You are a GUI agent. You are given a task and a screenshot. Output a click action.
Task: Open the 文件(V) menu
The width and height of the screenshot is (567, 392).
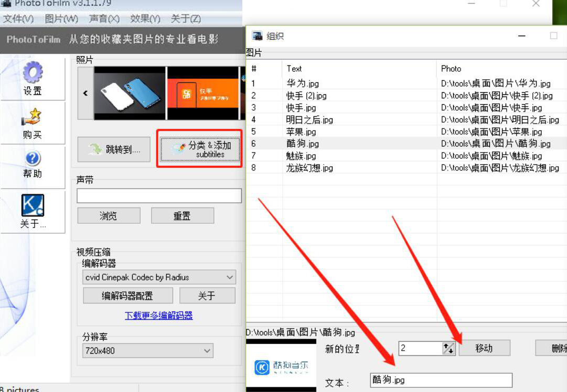(18, 19)
